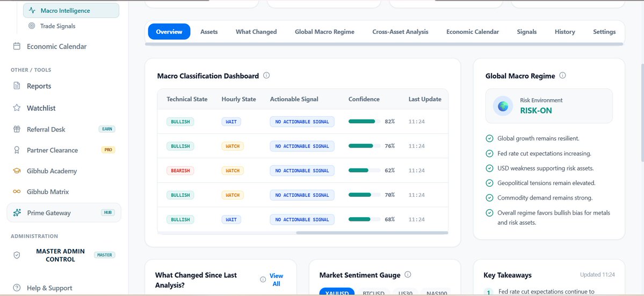Switch to the History tab
This screenshot has height=296, width=644.
click(x=565, y=32)
